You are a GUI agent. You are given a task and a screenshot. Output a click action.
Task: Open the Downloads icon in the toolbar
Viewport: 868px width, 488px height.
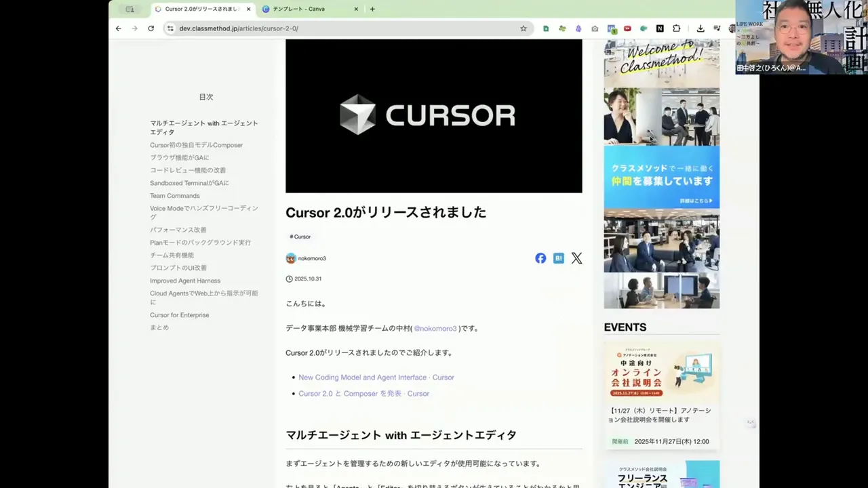[700, 28]
